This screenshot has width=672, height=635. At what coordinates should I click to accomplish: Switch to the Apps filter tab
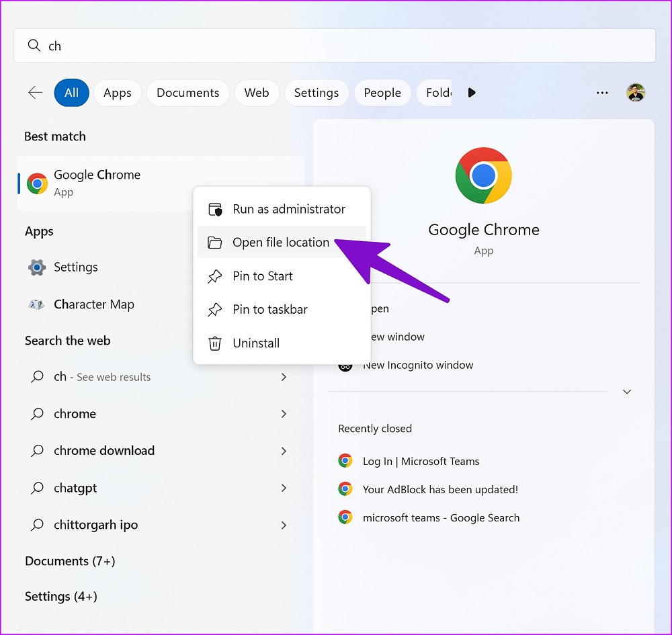117,93
